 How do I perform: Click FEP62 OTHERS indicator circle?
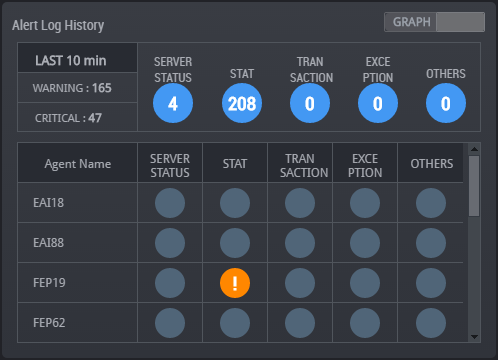click(x=431, y=323)
